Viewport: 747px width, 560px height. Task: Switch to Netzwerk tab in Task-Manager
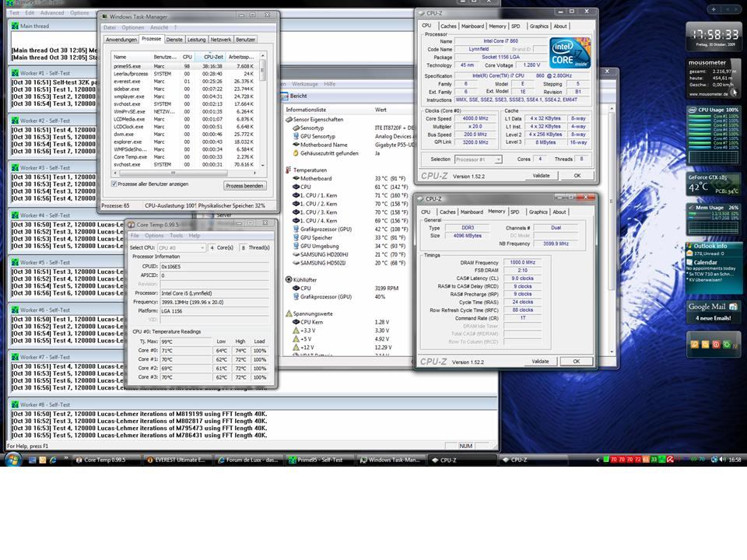[220, 40]
